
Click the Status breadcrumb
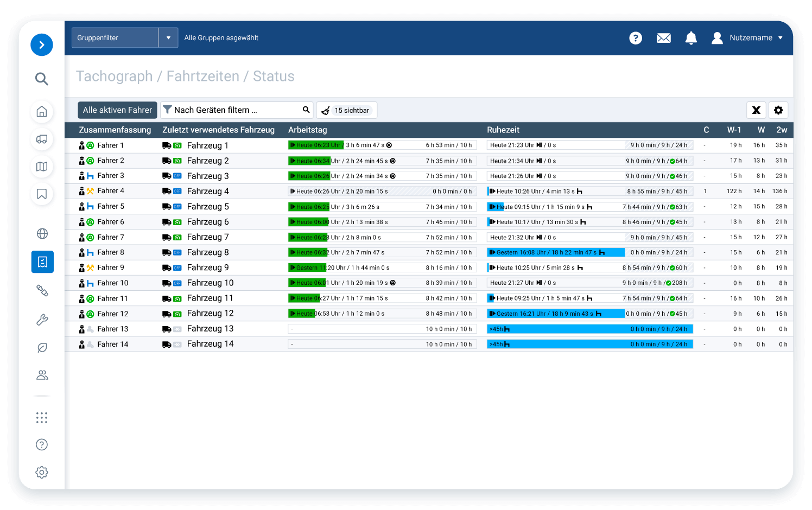[274, 76]
